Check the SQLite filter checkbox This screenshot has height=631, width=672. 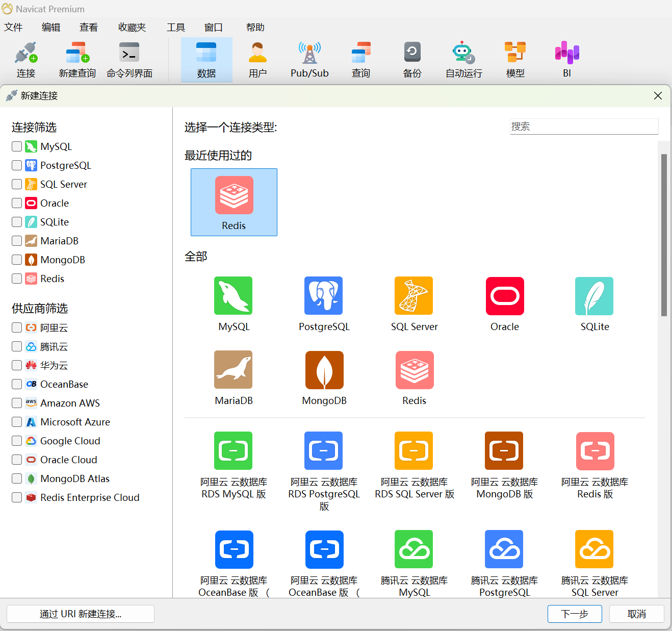pos(17,222)
